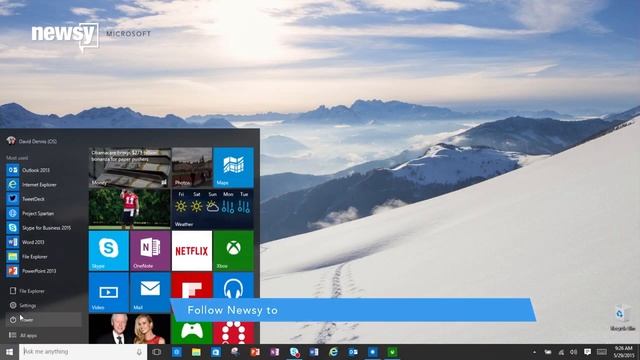Viewport: 640px width, 360px height.
Task: Open Task View from the taskbar
Action: (x=157, y=352)
